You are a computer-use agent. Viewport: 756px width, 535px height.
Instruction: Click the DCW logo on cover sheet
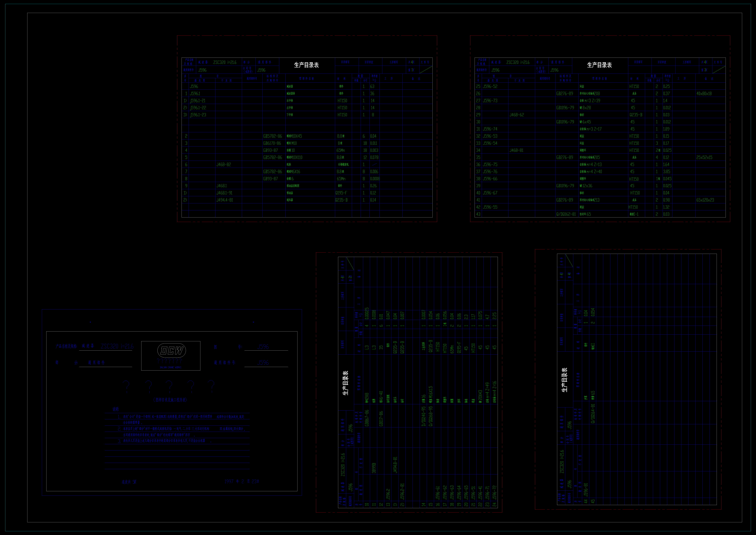point(172,350)
